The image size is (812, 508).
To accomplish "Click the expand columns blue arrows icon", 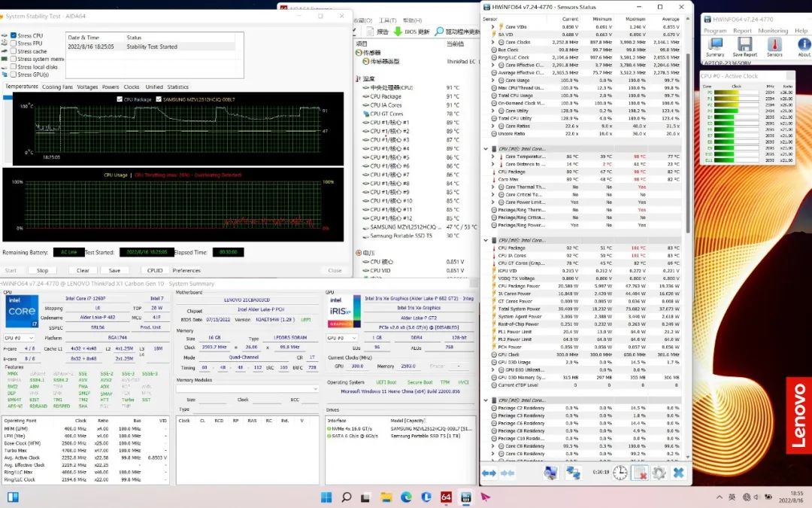I will (489, 473).
